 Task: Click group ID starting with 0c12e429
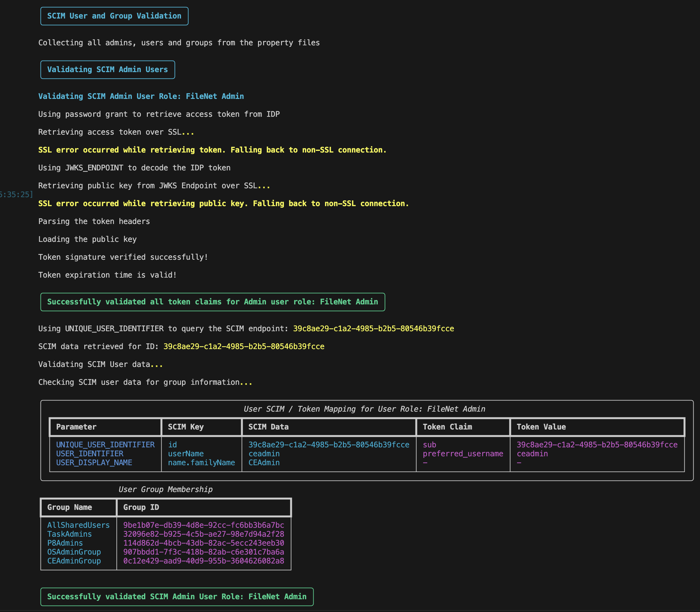click(204, 561)
